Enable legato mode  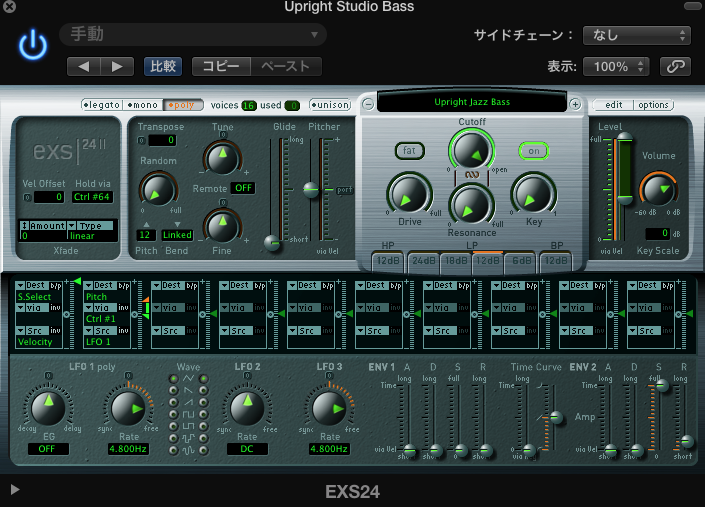pyautogui.click(x=102, y=105)
